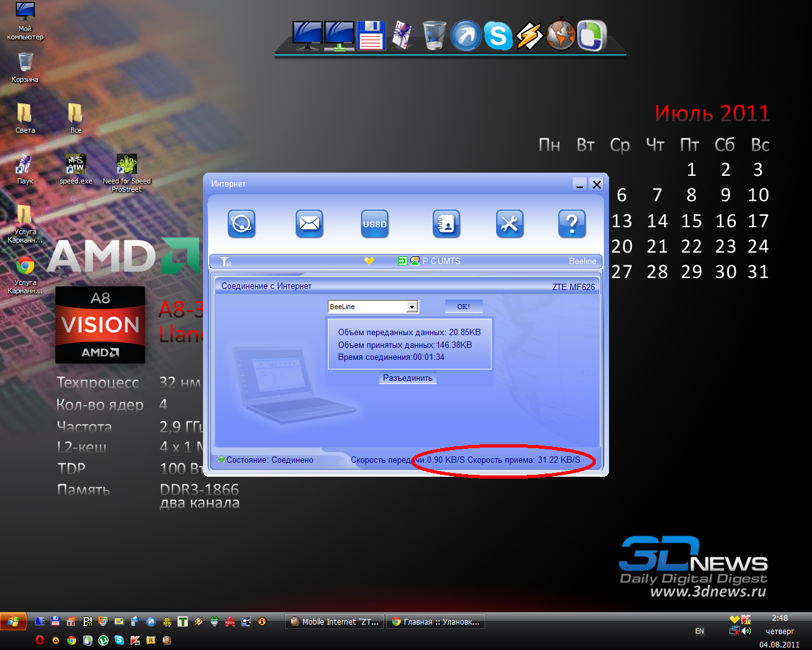The width and height of the screenshot is (812, 650).
Task: Expand the BeeLine profile dropdown
Action: click(x=412, y=307)
